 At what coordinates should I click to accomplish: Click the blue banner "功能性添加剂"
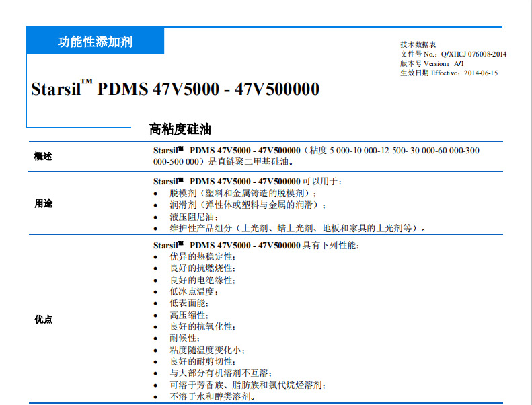click(95, 41)
